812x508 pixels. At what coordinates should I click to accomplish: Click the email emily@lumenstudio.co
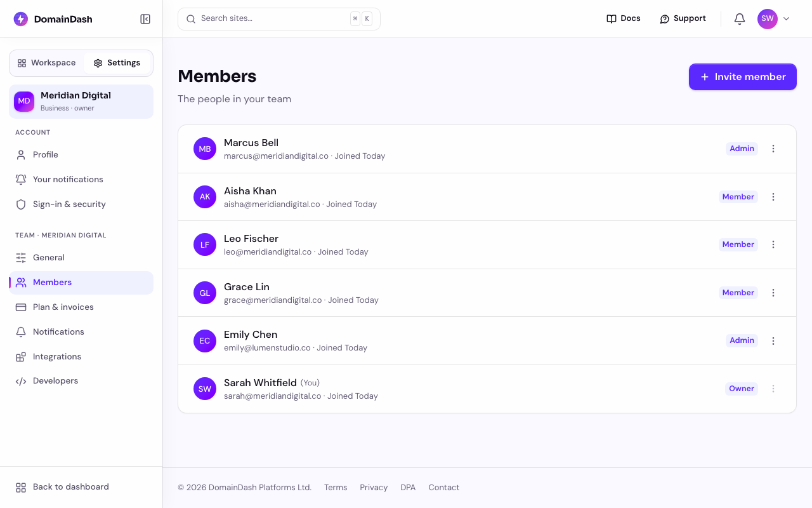[x=267, y=348]
